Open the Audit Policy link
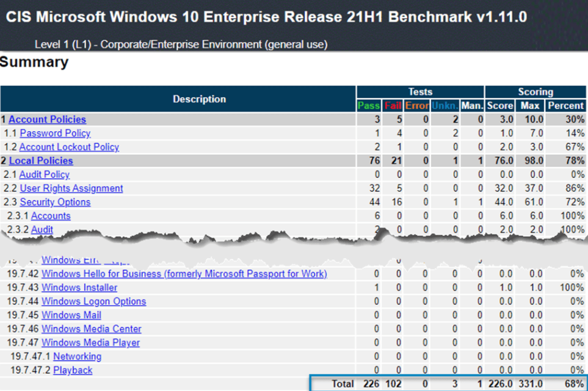The width and height of the screenshot is (588, 391). pyautogui.click(x=44, y=174)
